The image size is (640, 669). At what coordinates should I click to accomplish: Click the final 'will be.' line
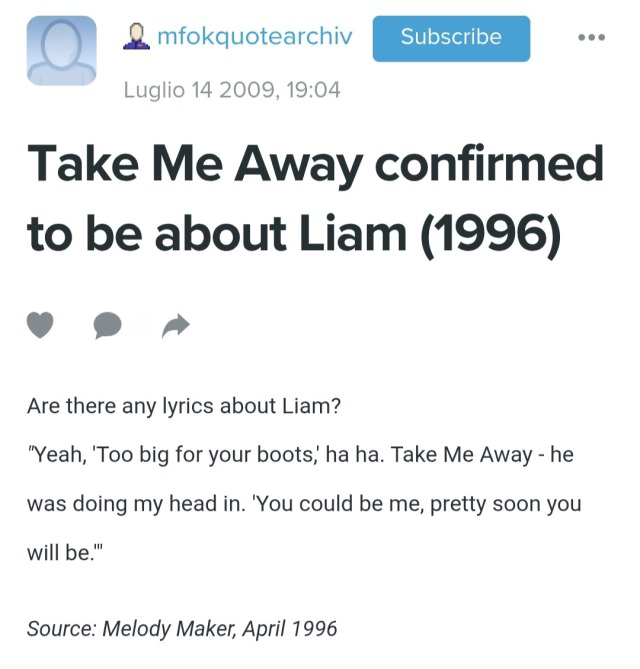pos(65,553)
